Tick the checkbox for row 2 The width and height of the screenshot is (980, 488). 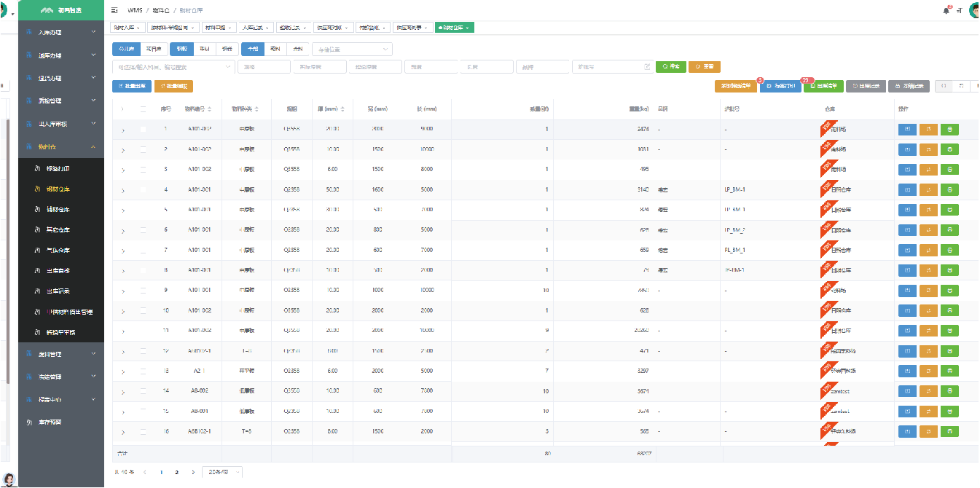tap(143, 149)
